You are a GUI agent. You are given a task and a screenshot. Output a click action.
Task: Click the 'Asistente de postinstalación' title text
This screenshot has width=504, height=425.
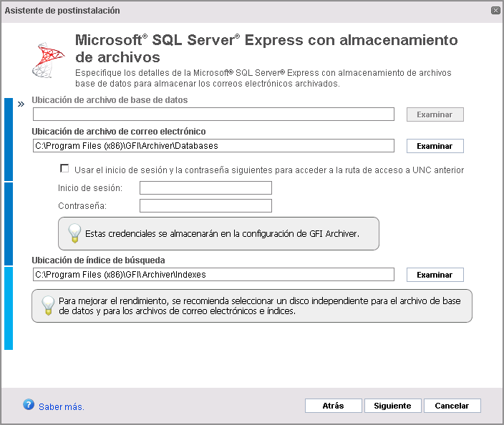pyautogui.click(x=62, y=11)
